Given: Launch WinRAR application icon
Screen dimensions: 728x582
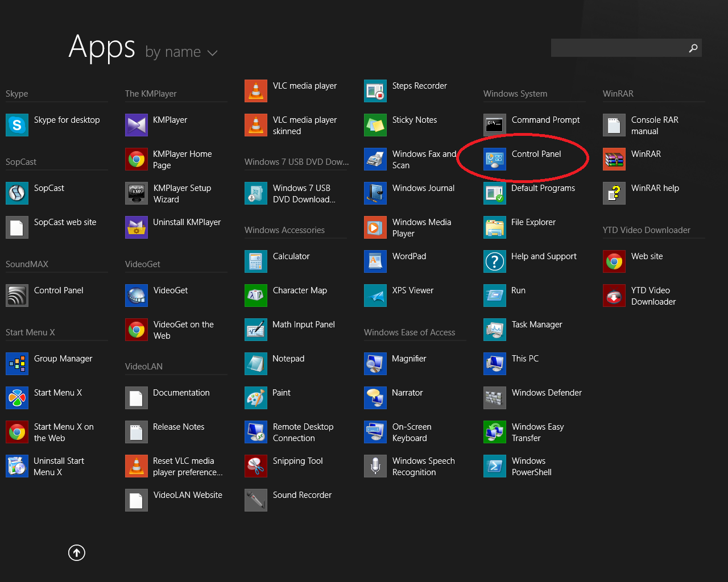Looking at the screenshot, I should [614, 159].
